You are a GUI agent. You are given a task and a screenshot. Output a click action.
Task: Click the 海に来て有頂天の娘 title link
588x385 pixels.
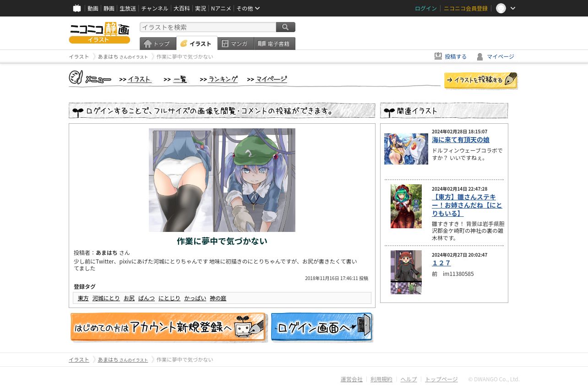point(461,140)
